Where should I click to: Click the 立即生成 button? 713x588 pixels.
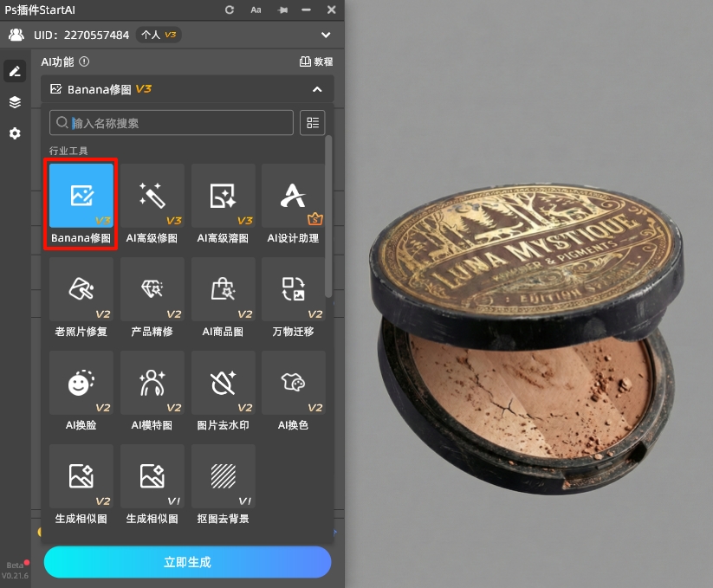click(187, 562)
